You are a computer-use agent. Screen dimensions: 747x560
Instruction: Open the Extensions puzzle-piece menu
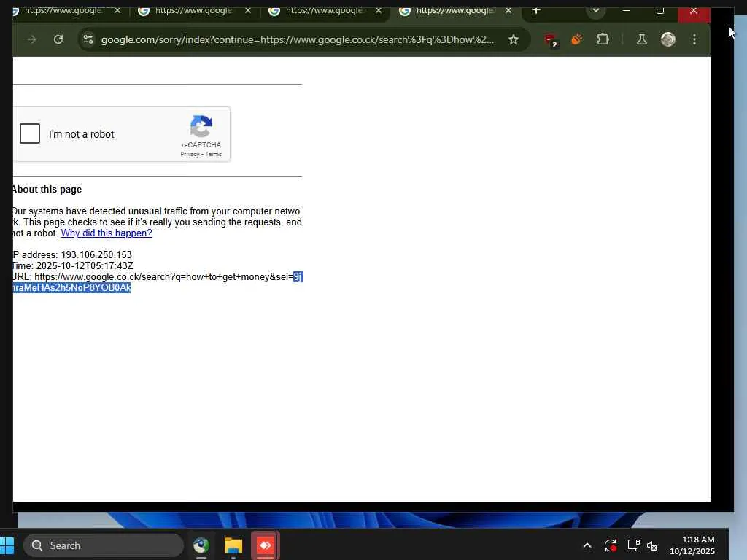(x=603, y=39)
